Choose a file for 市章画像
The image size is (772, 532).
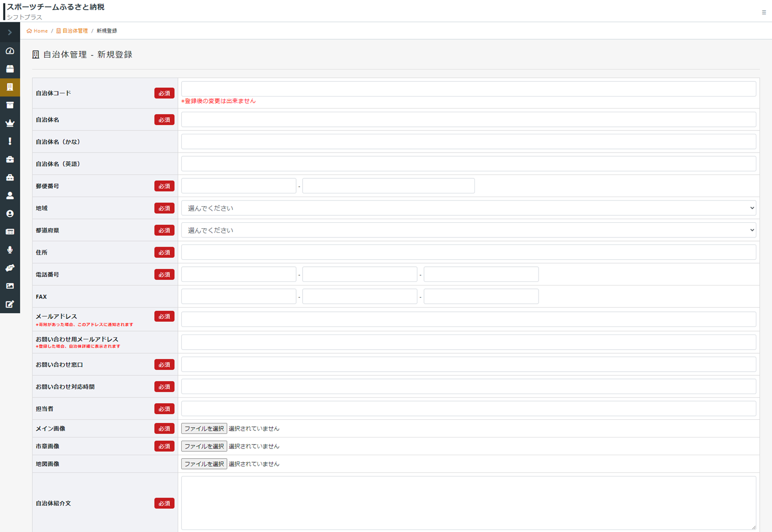point(204,446)
